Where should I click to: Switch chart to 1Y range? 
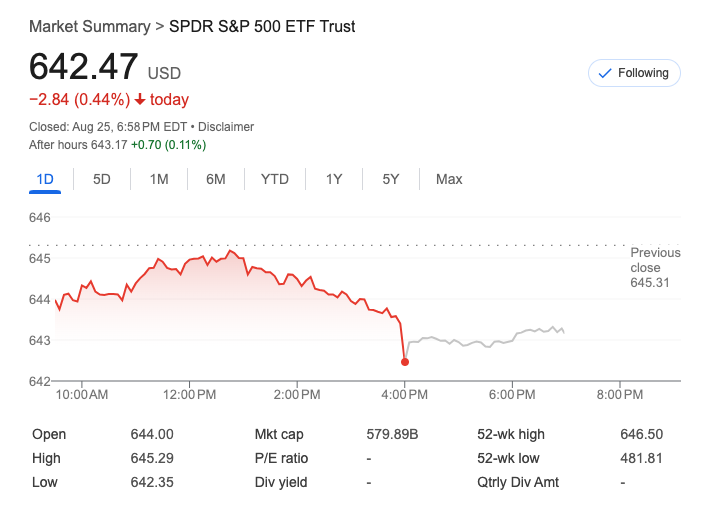click(x=334, y=179)
